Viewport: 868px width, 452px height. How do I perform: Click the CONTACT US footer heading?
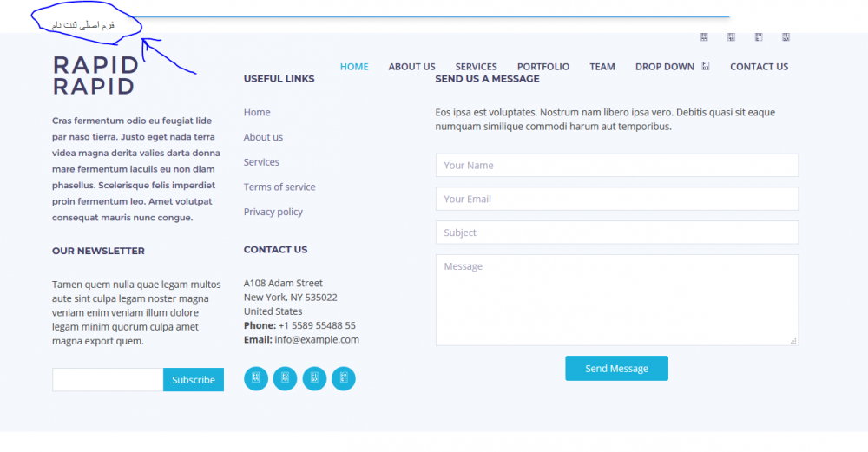pos(276,250)
